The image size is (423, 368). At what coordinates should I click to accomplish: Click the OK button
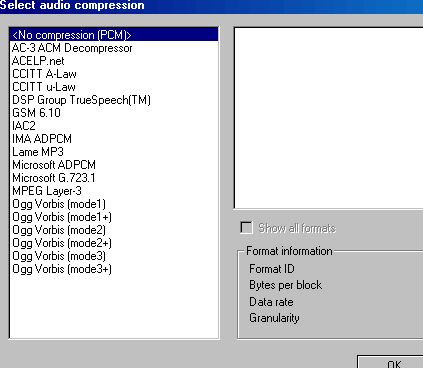pyautogui.click(x=390, y=362)
